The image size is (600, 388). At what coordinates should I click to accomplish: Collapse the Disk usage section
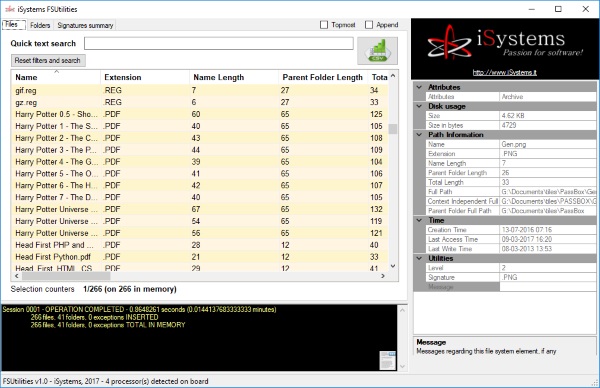tap(419, 106)
